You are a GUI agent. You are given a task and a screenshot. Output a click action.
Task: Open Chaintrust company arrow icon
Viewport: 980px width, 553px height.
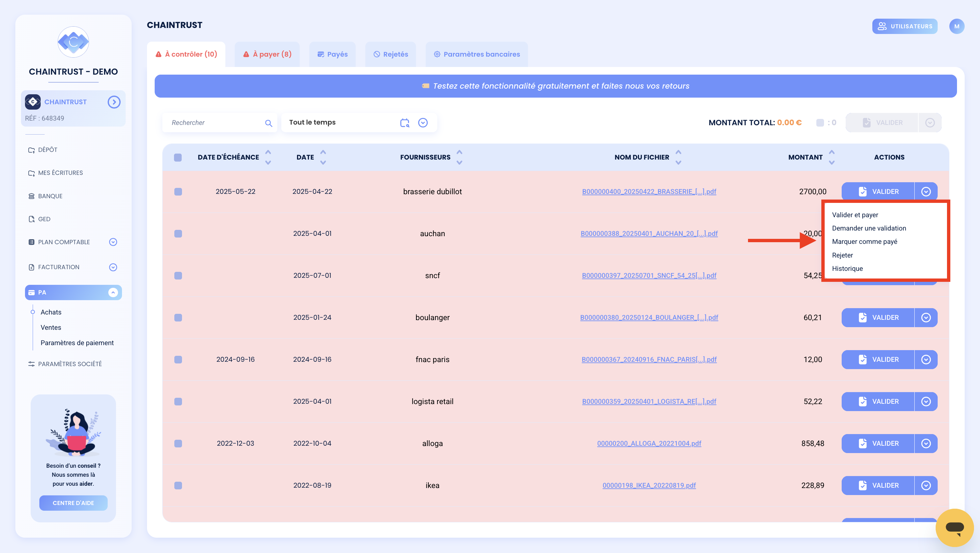[114, 102]
